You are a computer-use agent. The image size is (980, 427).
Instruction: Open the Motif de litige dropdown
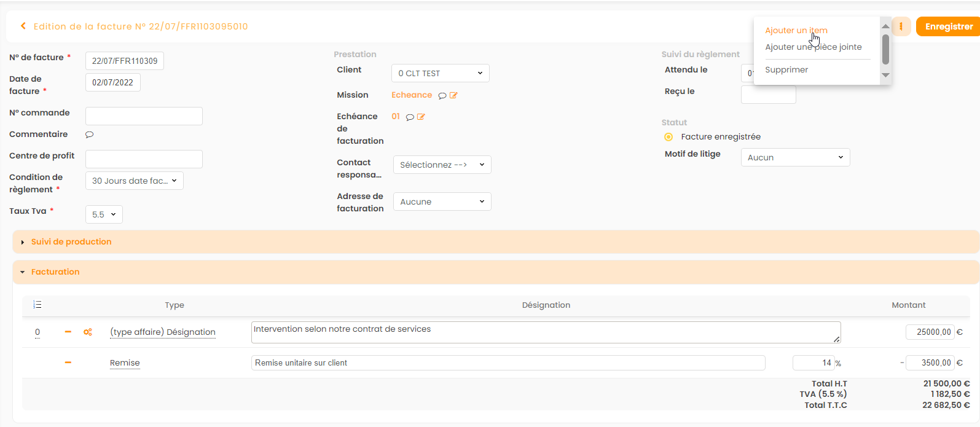(795, 157)
